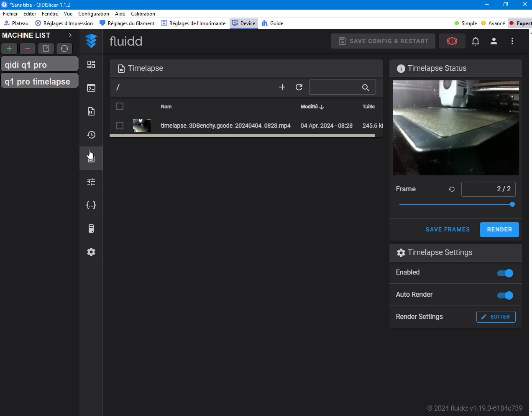The height and width of the screenshot is (416, 532).
Task: Select the qidi q1 pro machine
Action: pyautogui.click(x=40, y=64)
